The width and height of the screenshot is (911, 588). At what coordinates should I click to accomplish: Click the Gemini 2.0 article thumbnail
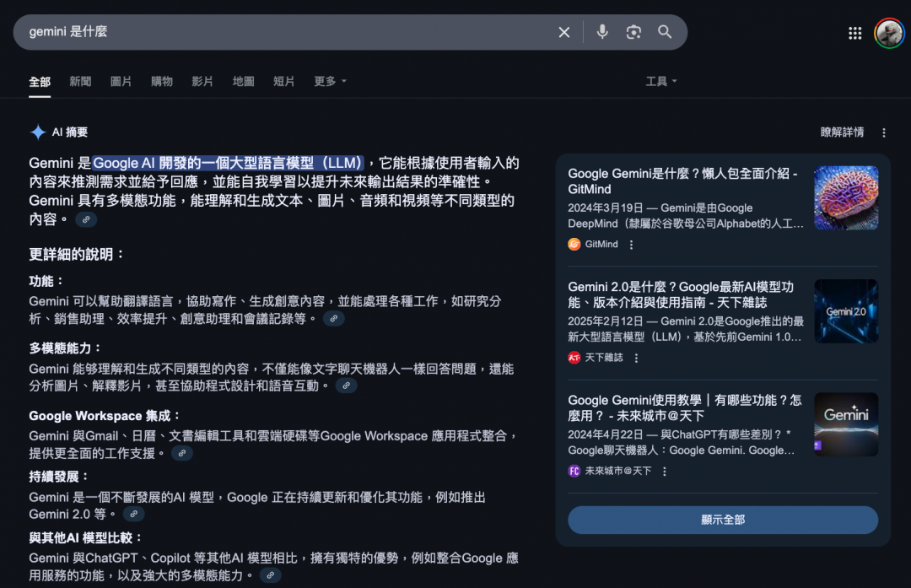coord(845,311)
